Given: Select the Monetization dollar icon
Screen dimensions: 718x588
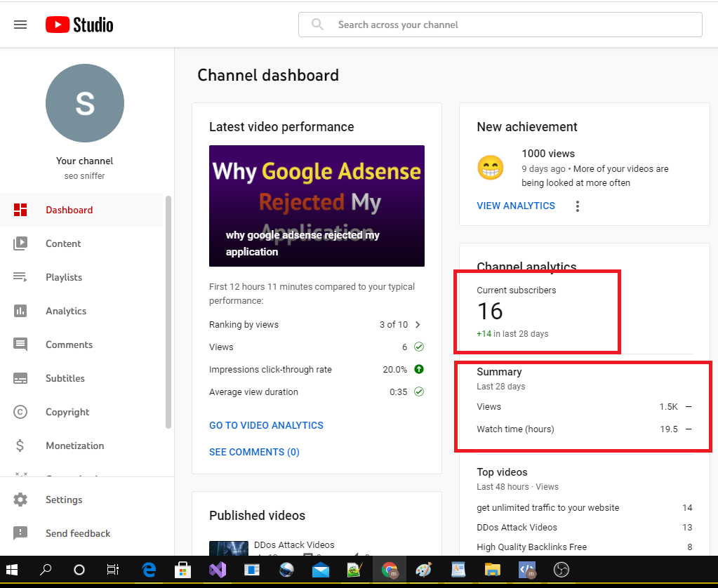Looking at the screenshot, I should [20, 446].
